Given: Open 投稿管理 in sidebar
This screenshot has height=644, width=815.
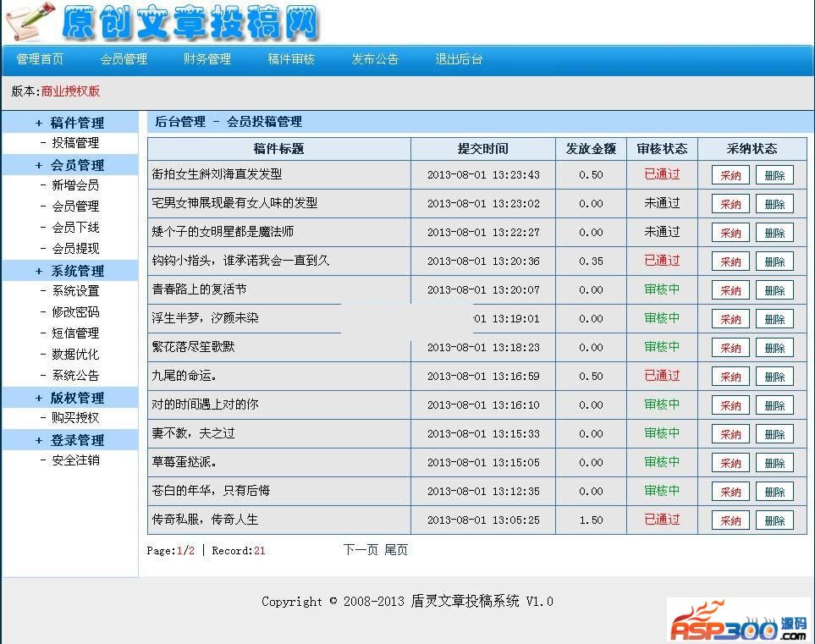Looking at the screenshot, I should tap(75, 143).
